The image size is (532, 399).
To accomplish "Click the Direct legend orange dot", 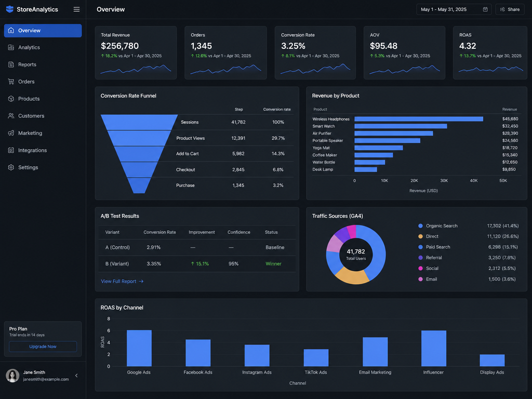I will click(420, 236).
